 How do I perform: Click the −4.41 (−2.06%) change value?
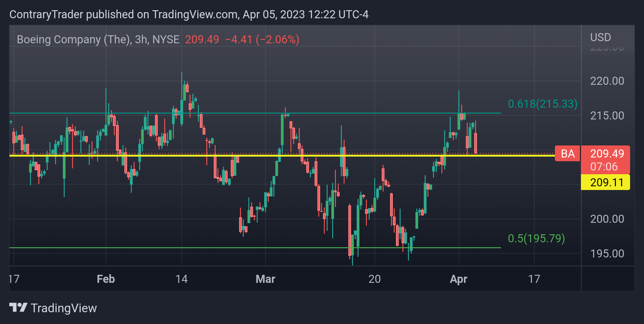pyautogui.click(x=262, y=40)
